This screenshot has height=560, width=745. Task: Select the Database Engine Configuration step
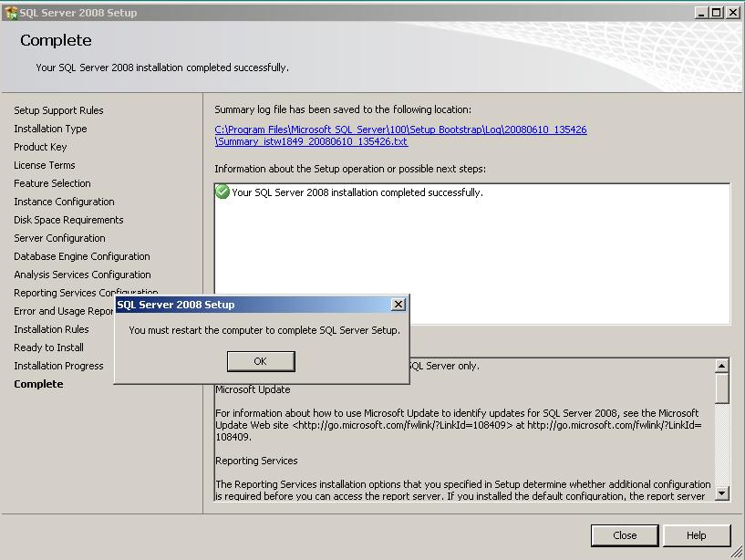(x=82, y=256)
